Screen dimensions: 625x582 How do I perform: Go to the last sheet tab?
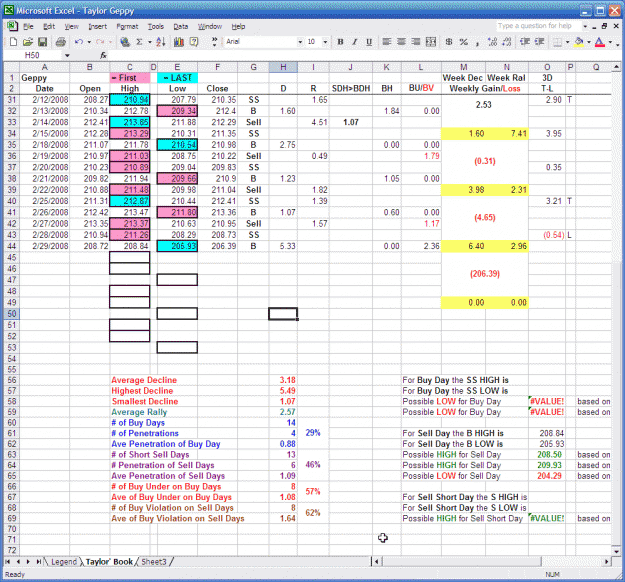(39, 562)
